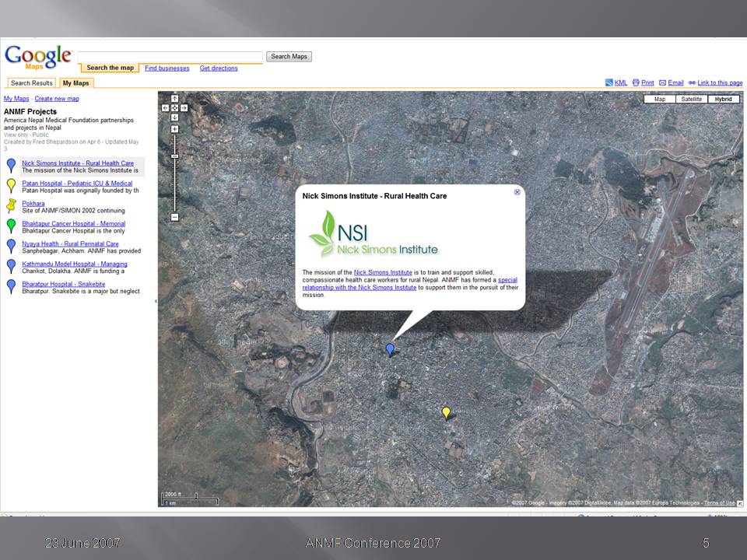Click the zoom level slider handle
Screen dimensions: 747x560
point(174,156)
